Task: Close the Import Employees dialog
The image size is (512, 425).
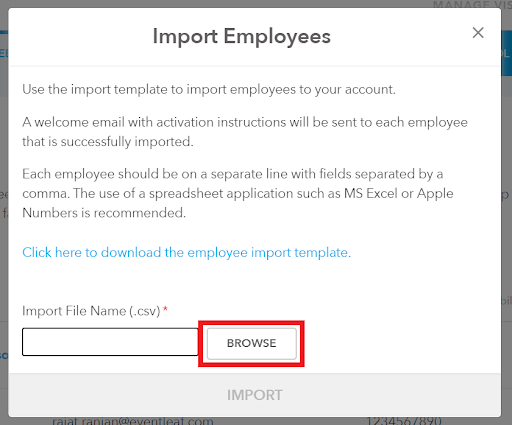Action: tap(478, 33)
